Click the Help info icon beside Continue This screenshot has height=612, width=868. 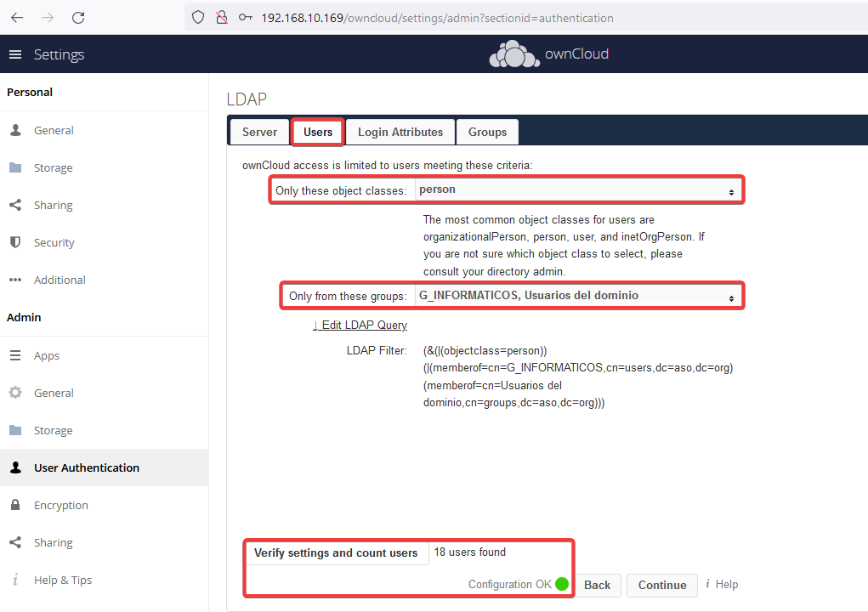click(708, 585)
